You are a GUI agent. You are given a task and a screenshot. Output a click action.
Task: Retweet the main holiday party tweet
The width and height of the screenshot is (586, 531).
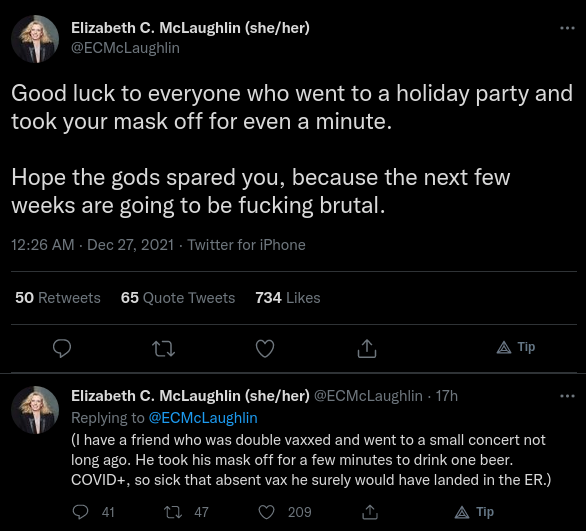coord(163,349)
